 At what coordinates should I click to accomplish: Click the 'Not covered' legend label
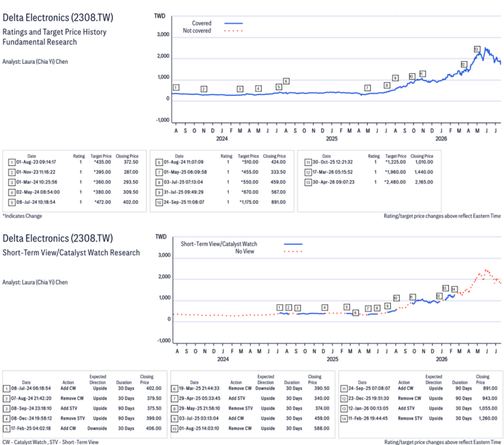point(197,31)
